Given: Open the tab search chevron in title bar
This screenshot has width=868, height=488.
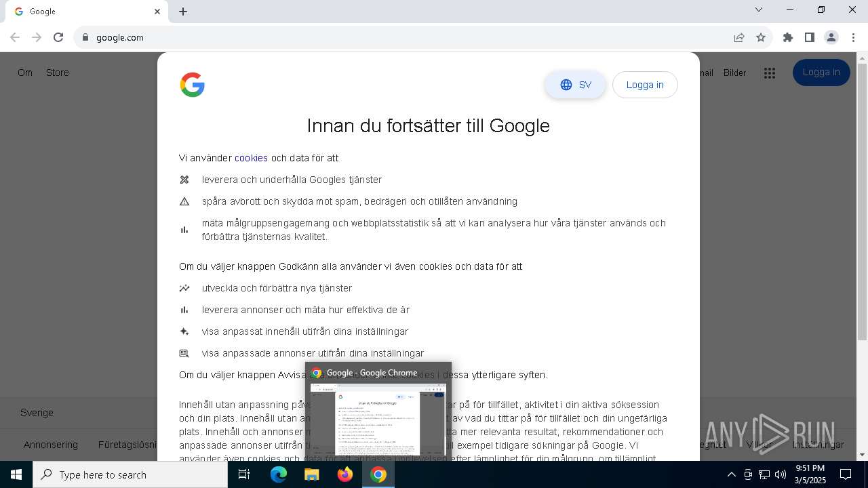Looking at the screenshot, I should (x=759, y=10).
